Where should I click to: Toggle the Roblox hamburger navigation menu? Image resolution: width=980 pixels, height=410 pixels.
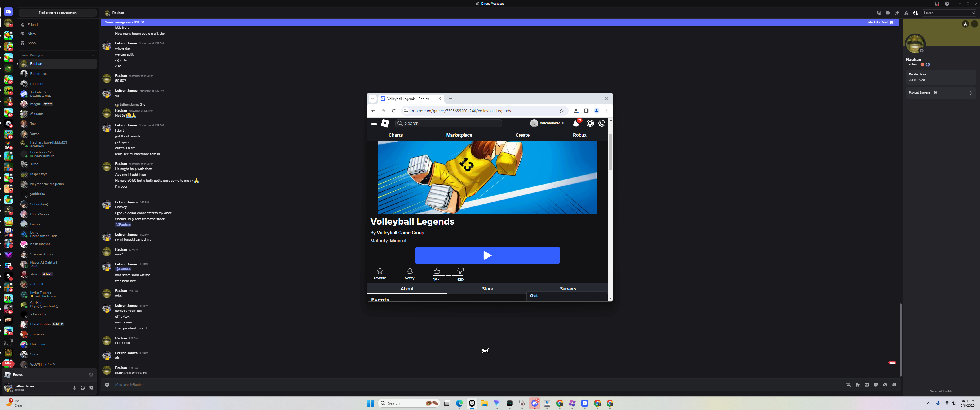[x=374, y=123]
